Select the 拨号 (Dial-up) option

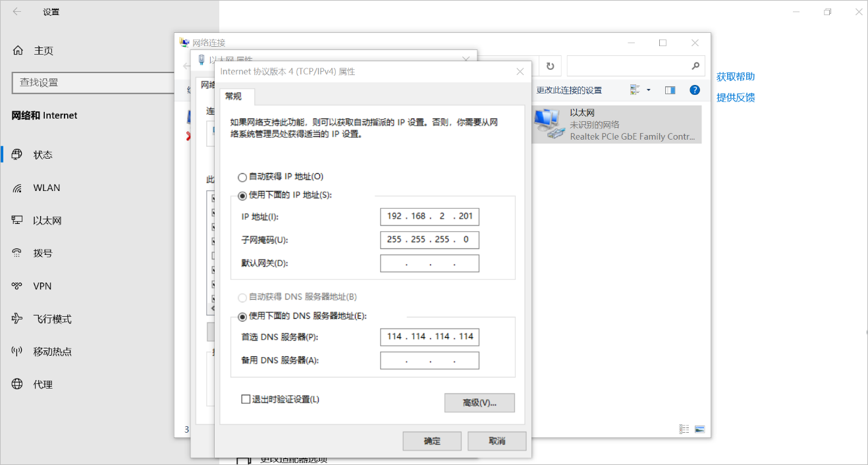pos(42,252)
